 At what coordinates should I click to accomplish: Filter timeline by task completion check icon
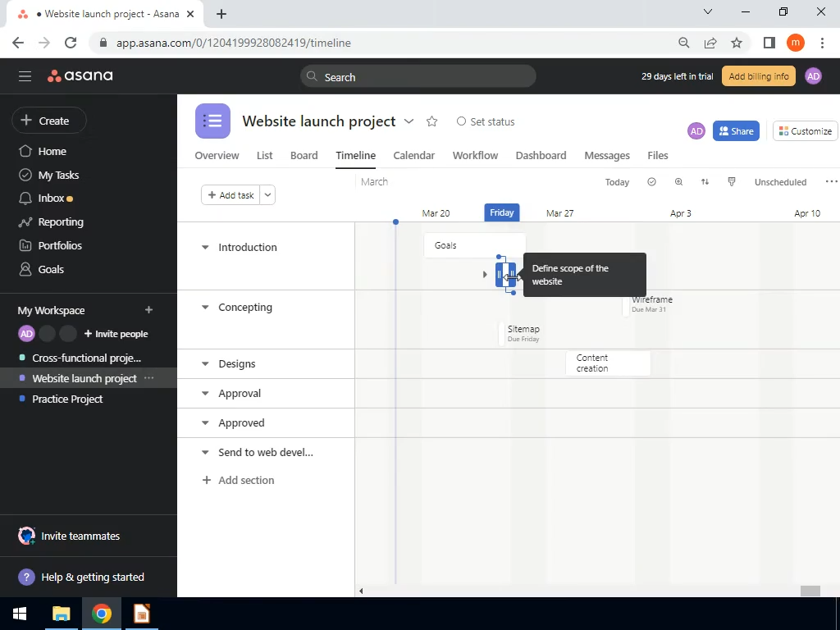(x=651, y=182)
